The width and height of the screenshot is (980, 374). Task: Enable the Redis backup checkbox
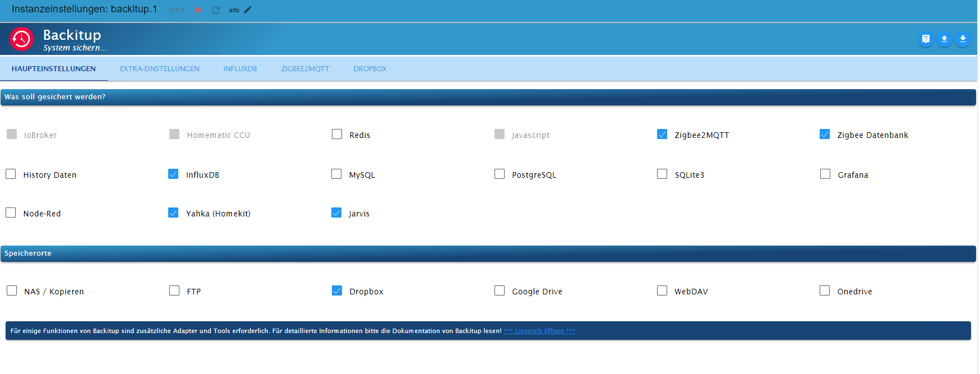[x=337, y=134]
